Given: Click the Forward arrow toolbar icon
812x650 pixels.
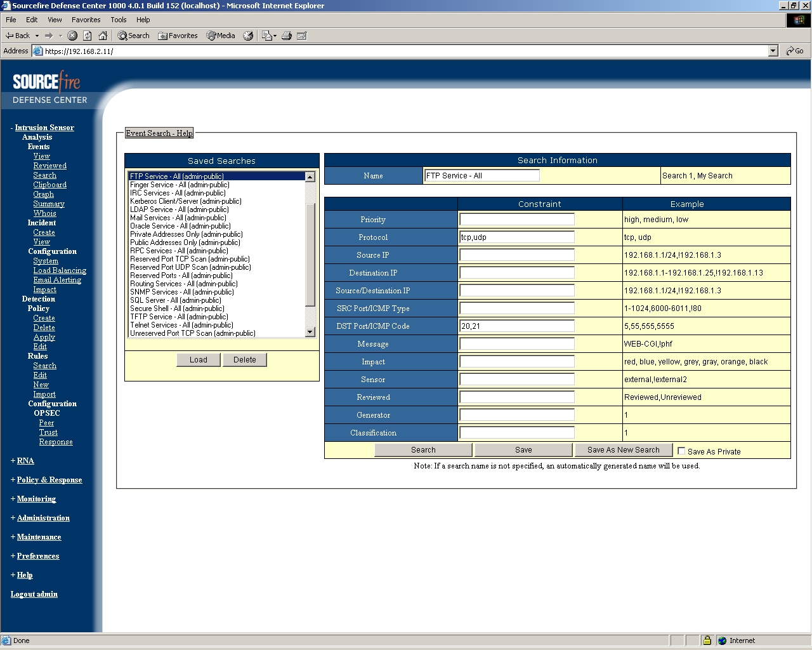Looking at the screenshot, I should click(x=49, y=36).
